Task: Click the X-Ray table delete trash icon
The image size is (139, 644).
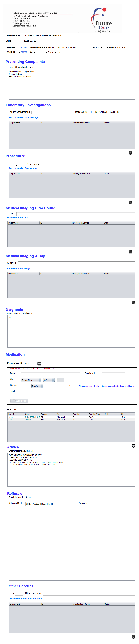Action: pos(133,302)
